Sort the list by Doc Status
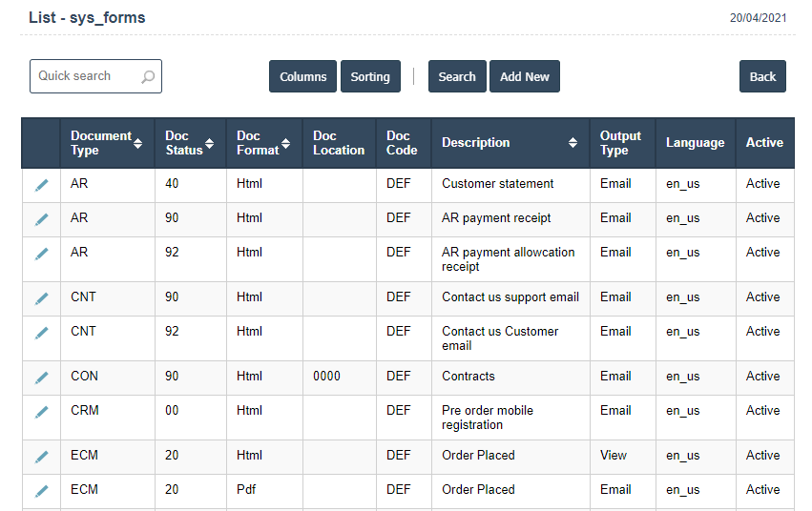Viewport: 812px width, 511px height. [210, 143]
